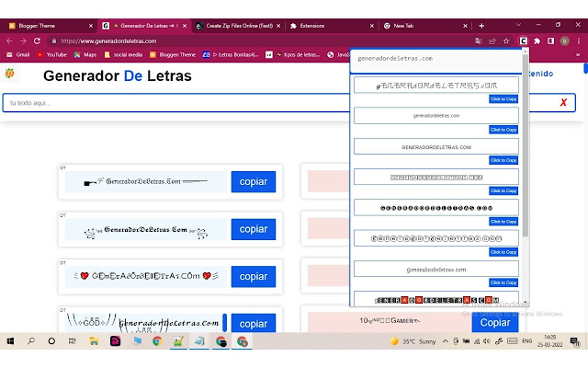Viewport: 588px width, 368px height.
Task: Open the Gmail bookmark
Action: click(18, 55)
